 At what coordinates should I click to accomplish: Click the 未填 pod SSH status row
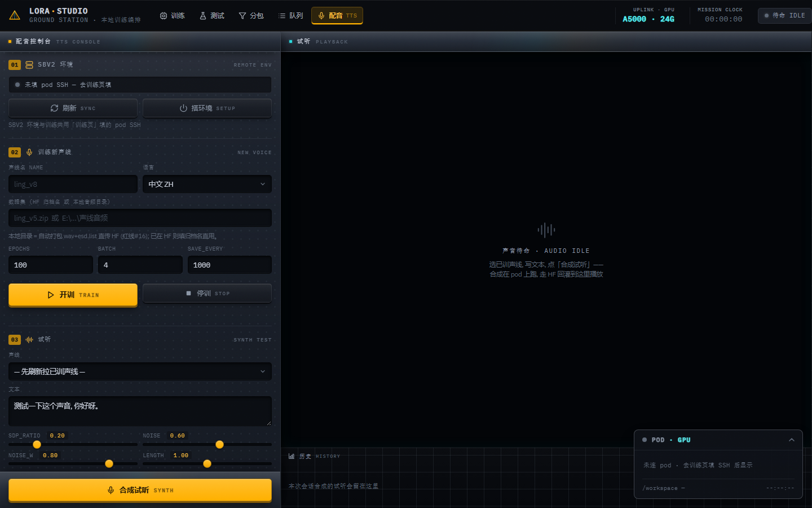[x=140, y=85]
